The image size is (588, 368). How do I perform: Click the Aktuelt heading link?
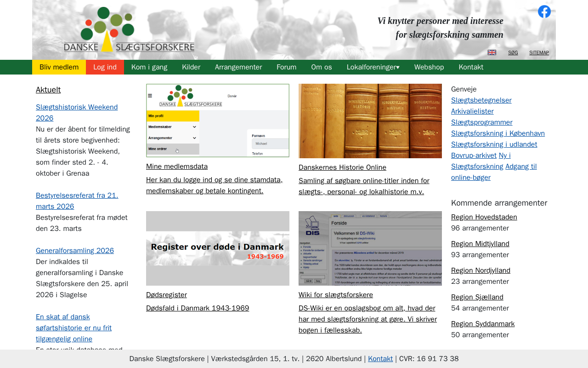coord(48,90)
